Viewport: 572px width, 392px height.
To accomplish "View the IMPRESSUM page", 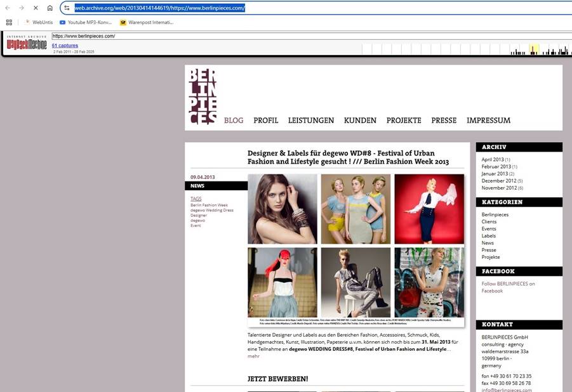I will pyautogui.click(x=488, y=121).
